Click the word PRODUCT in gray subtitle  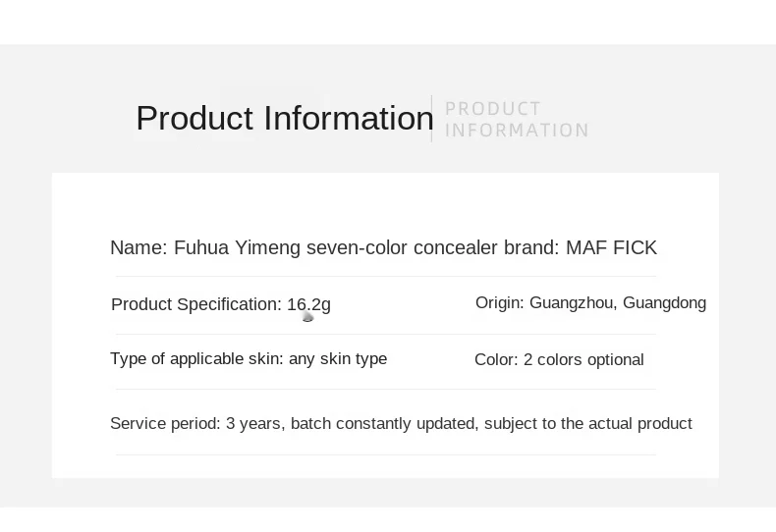pyautogui.click(x=492, y=108)
